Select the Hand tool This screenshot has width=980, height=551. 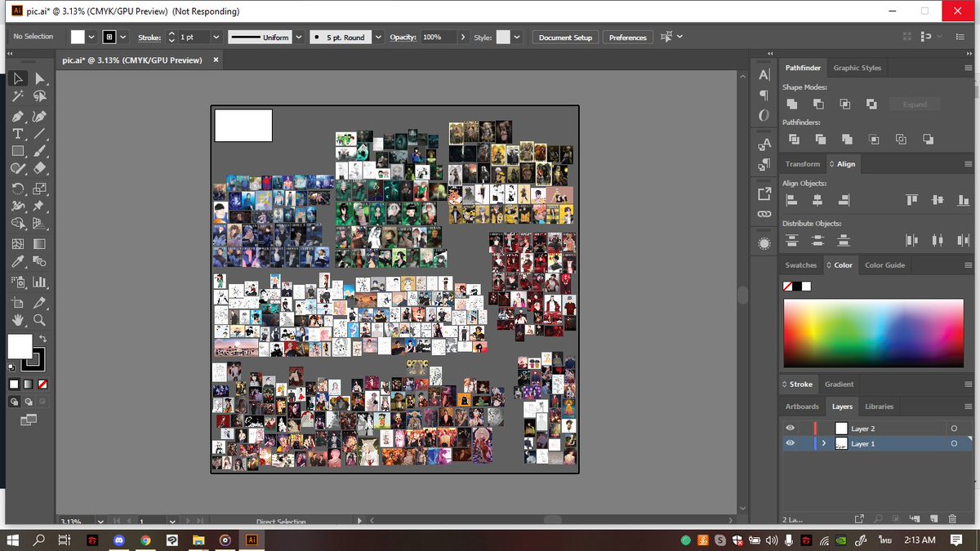pyautogui.click(x=18, y=320)
